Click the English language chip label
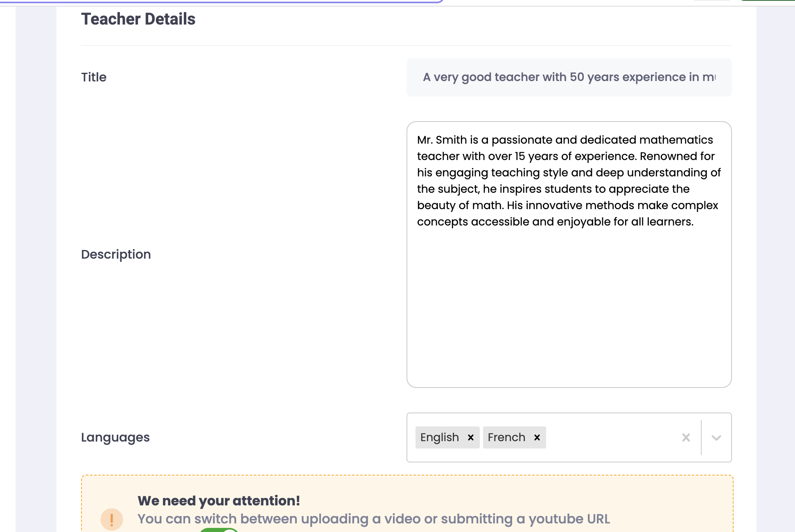This screenshot has width=795, height=532. [439, 437]
